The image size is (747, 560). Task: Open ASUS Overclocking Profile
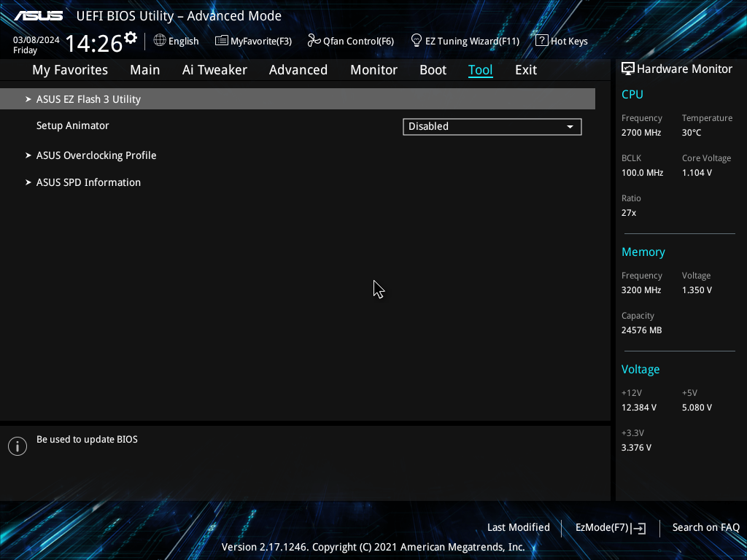coord(96,156)
